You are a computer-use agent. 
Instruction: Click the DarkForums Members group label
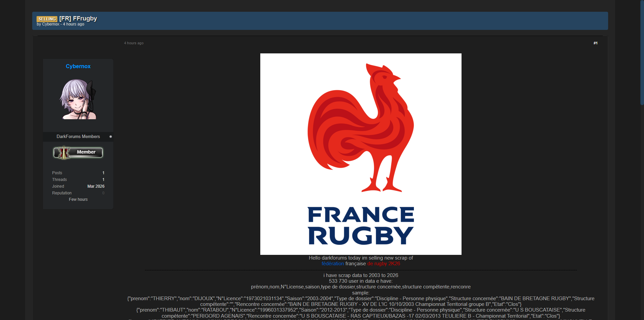click(78, 137)
